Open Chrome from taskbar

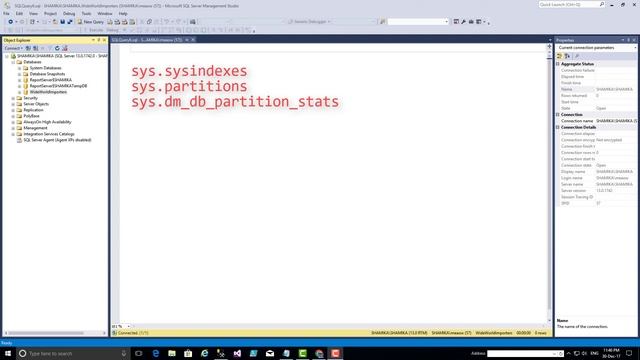tap(319, 353)
